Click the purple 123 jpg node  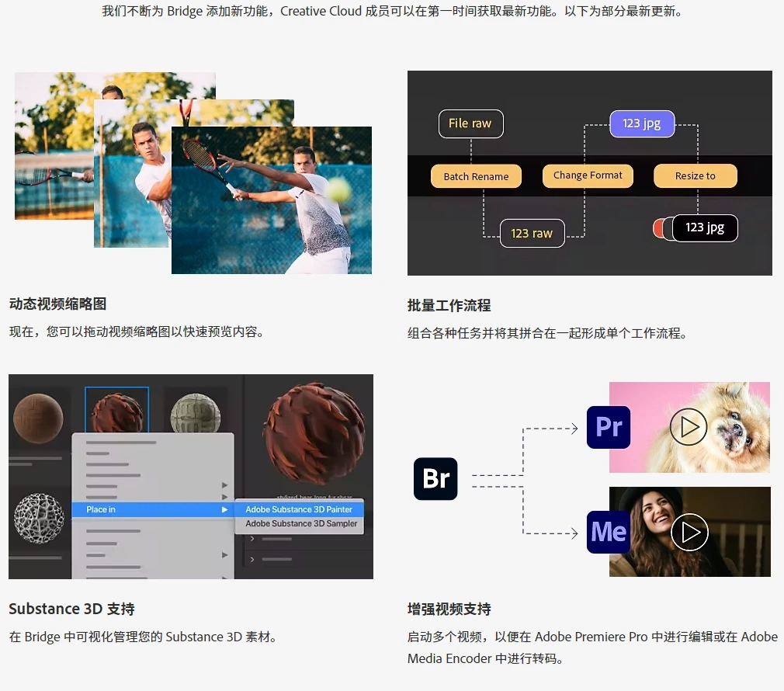click(x=641, y=123)
